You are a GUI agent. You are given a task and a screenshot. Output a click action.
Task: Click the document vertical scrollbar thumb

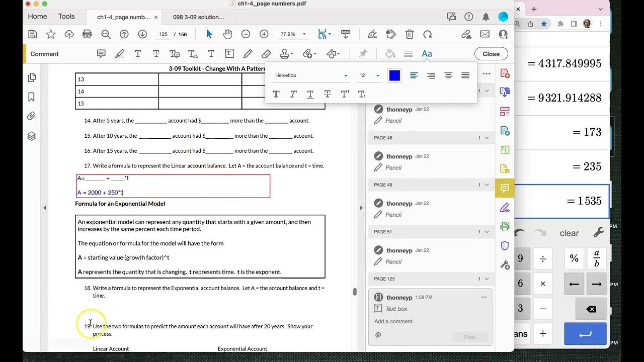tap(355, 292)
